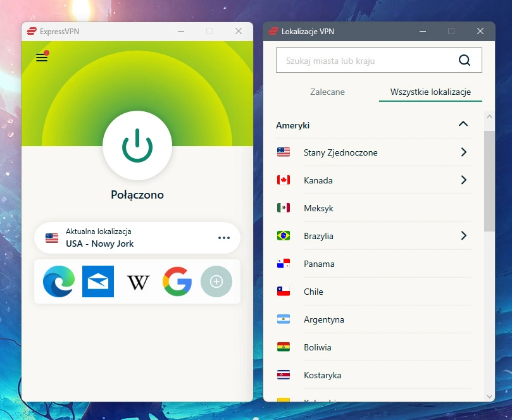Select Boliwia location
This screenshot has height=420, width=512.
pyautogui.click(x=373, y=347)
